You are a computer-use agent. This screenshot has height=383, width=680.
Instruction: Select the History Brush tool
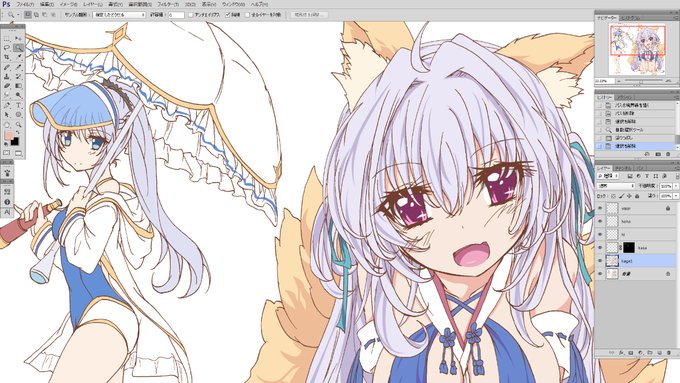pos(18,76)
